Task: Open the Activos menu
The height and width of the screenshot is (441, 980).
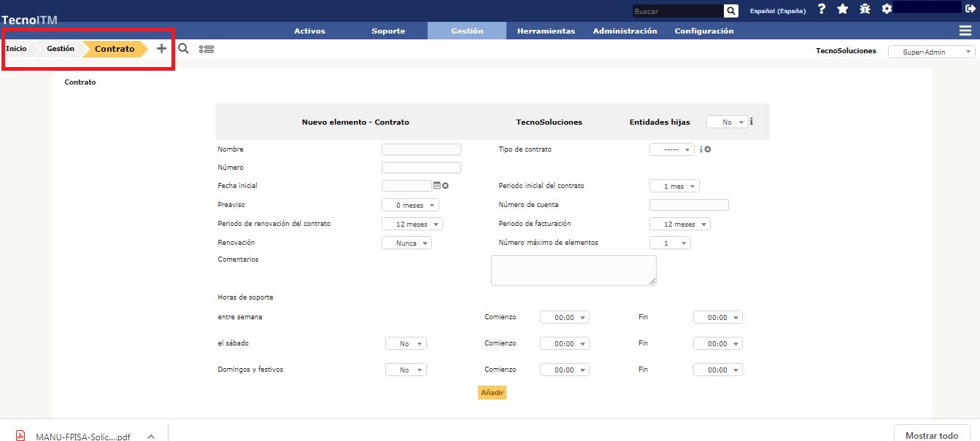Action: (x=309, y=31)
